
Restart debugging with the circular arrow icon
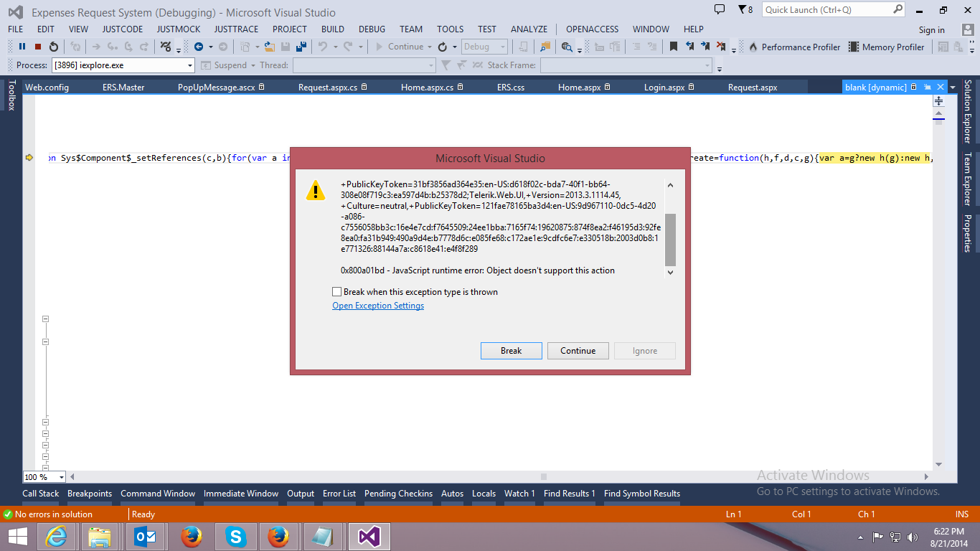click(x=54, y=47)
